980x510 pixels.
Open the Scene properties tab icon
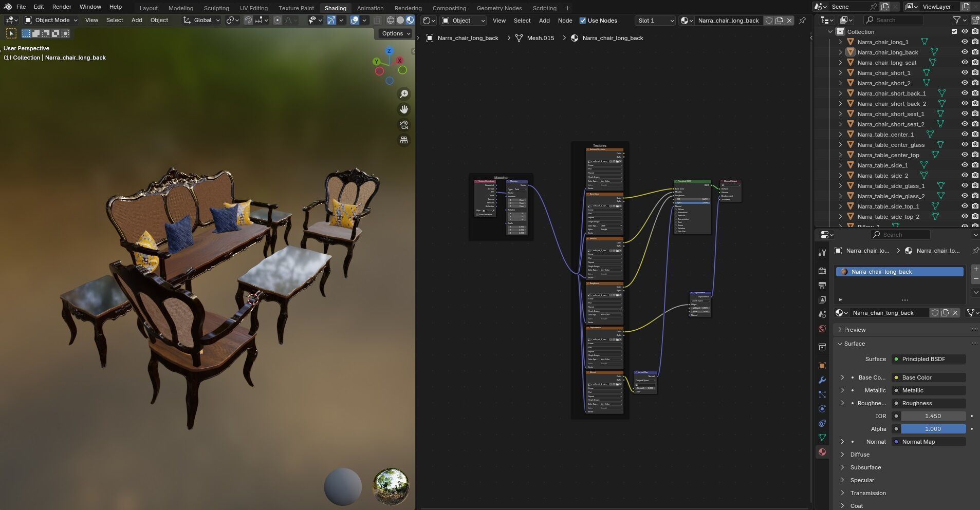(x=822, y=314)
